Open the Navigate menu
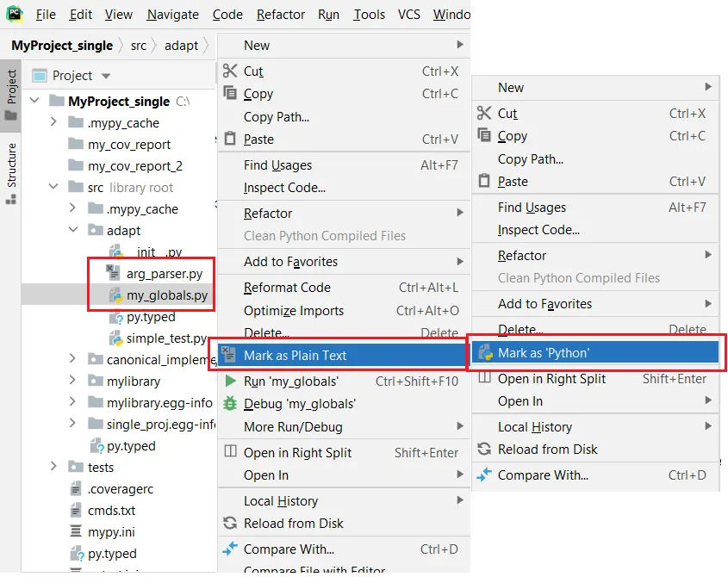The image size is (728, 577). [172, 15]
